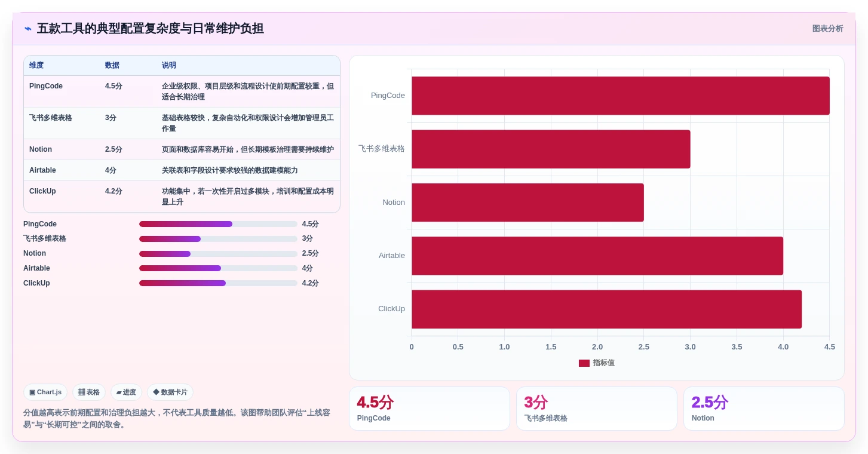868x454 pixels.
Task: Select the Chart.js tag chip
Action: pos(45,392)
